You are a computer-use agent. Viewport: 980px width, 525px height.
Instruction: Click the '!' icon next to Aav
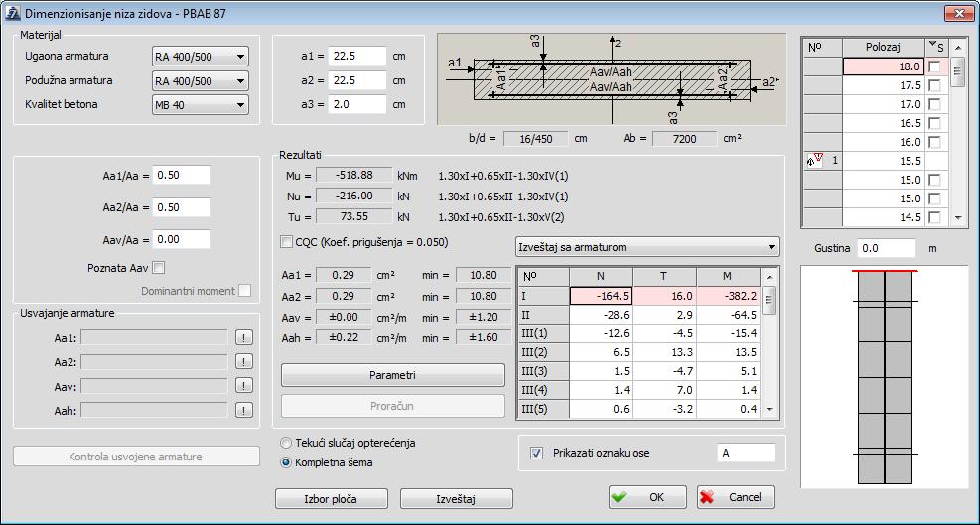click(x=243, y=386)
